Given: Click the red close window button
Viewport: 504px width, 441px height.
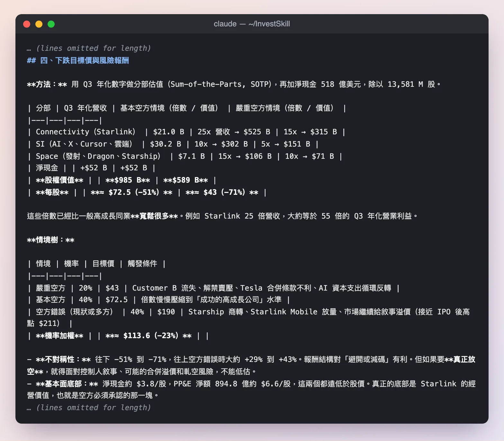Looking at the screenshot, I should pos(27,24).
